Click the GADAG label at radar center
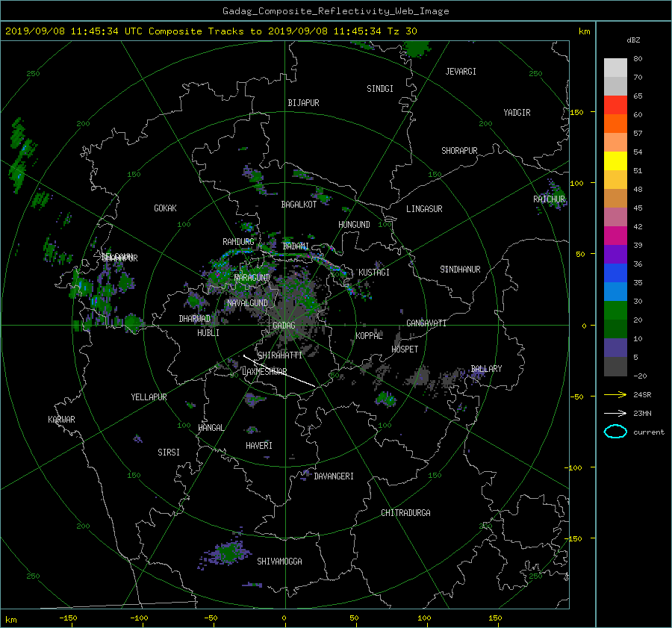This screenshot has height=628, width=672. click(284, 326)
